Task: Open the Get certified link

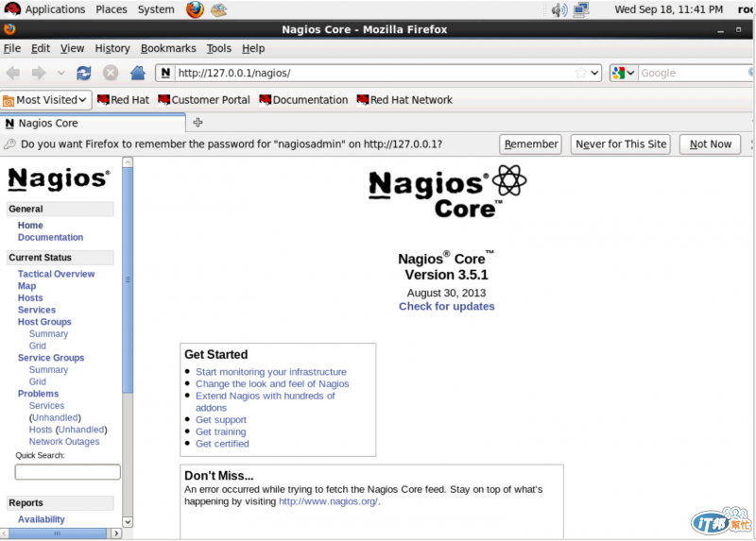Action: (x=222, y=444)
